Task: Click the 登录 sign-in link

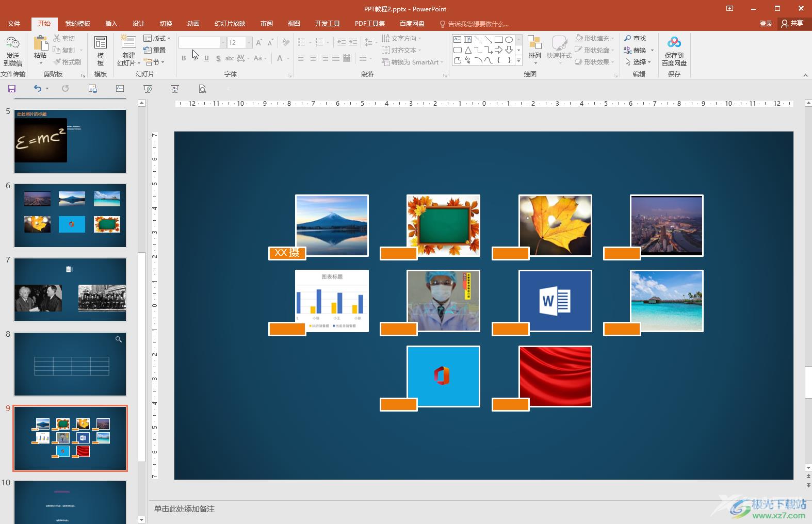Action: click(766, 23)
